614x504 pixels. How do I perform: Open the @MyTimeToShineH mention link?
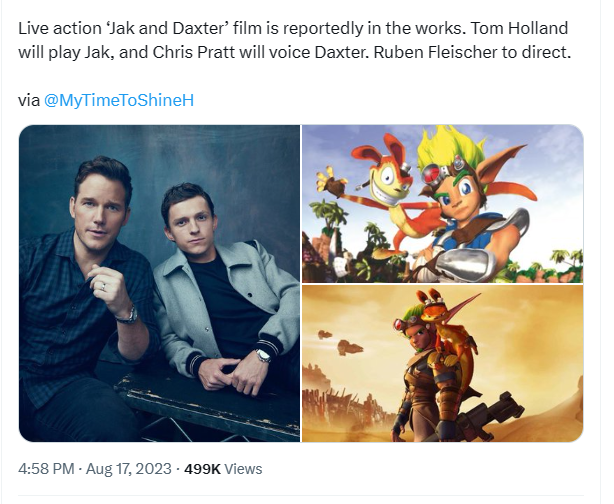pyautogui.click(x=119, y=101)
